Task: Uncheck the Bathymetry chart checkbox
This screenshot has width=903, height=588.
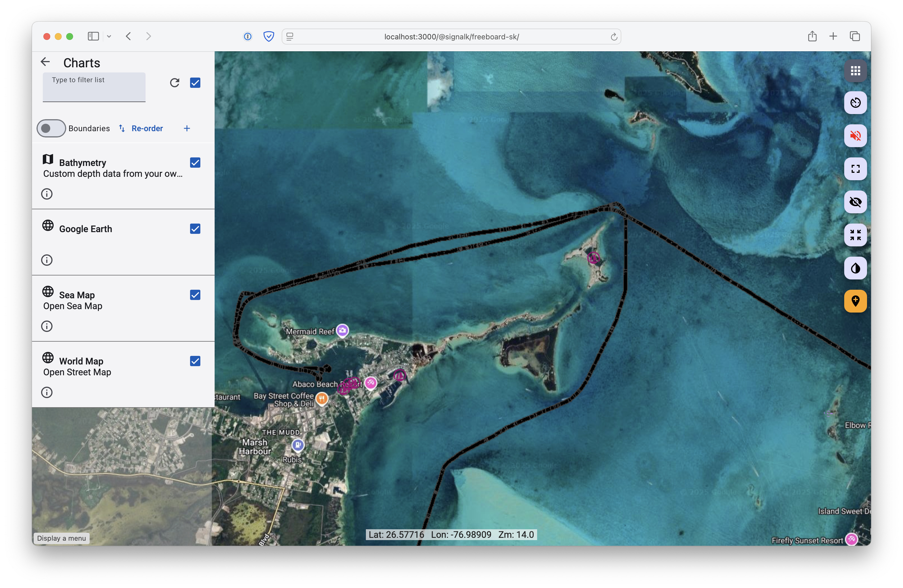Action: click(195, 163)
